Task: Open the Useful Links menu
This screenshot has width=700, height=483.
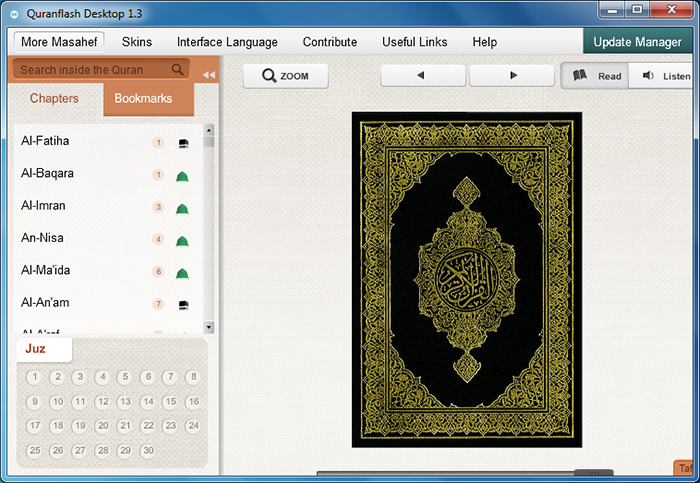Action: coord(415,42)
